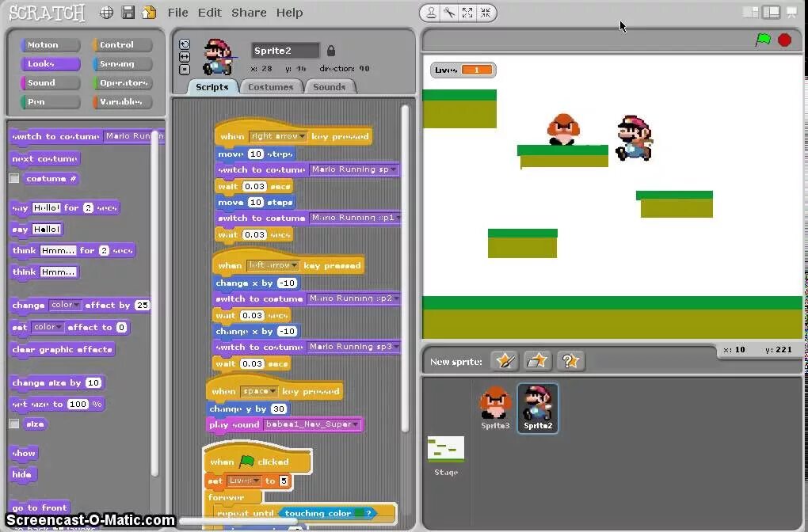Enable the costume # stage monitor checkbox
The image size is (808, 532).
point(14,179)
